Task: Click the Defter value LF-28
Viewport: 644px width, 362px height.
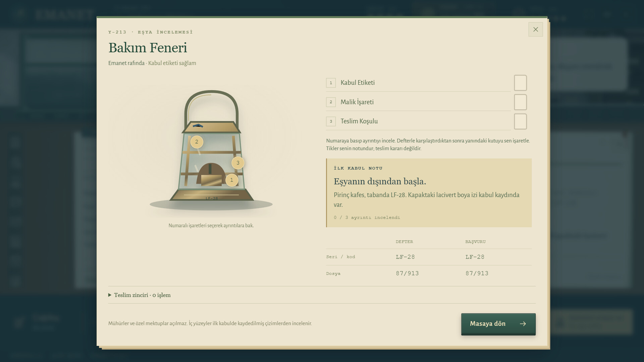Action: [x=405, y=257]
